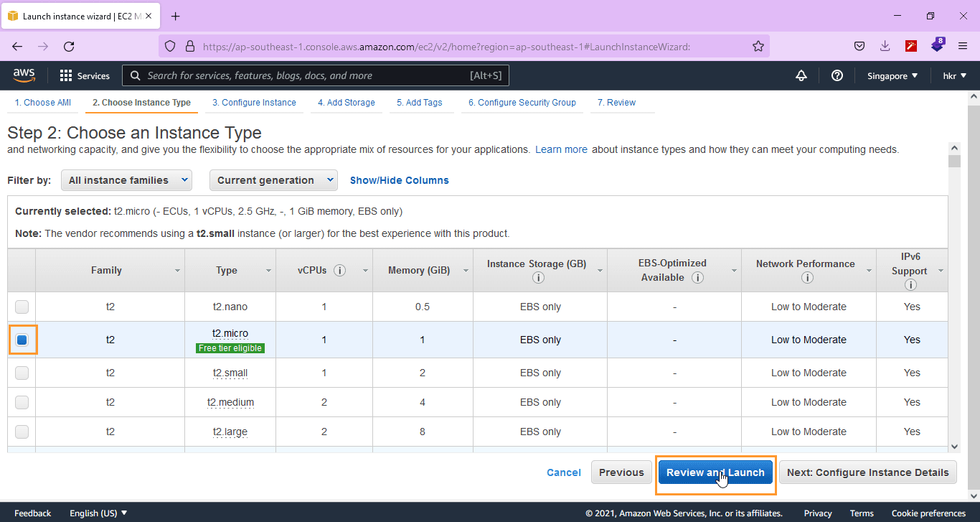980x522 pixels.
Task: Open the Terms footer link
Action: (x=862, y=513)
